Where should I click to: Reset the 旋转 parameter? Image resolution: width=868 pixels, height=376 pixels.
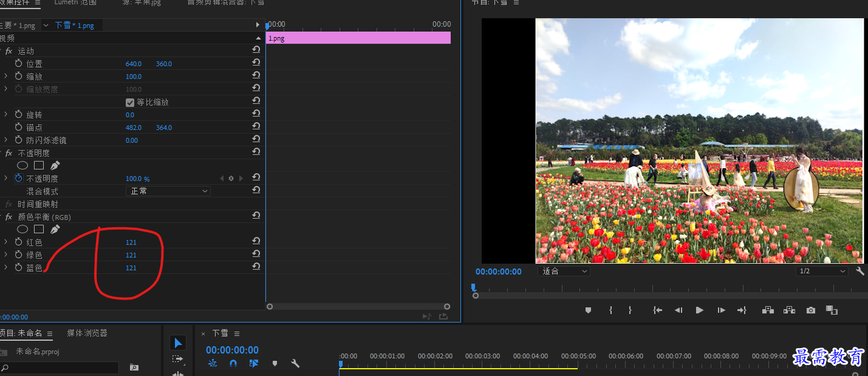[256, 114]
